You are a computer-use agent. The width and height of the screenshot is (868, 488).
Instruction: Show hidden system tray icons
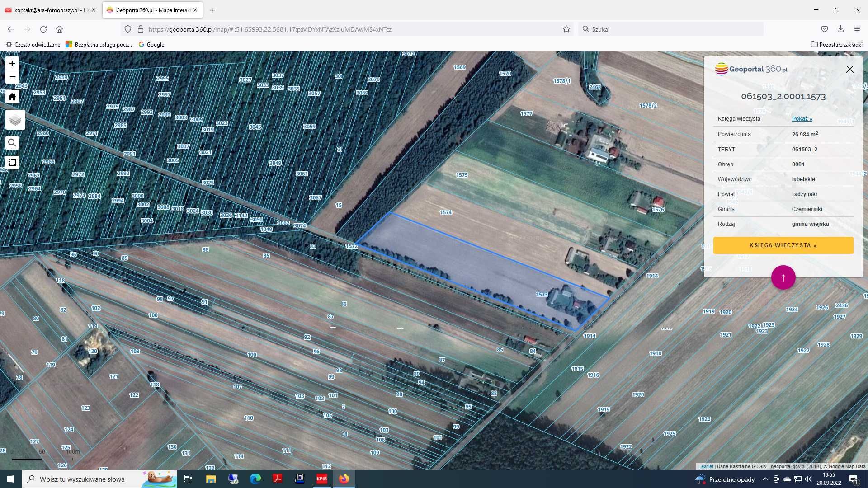click(765, 479)
